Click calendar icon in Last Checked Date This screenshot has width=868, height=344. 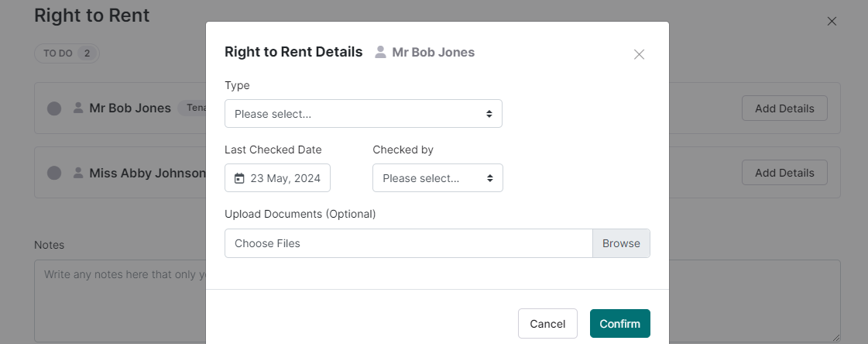point(239,178)
